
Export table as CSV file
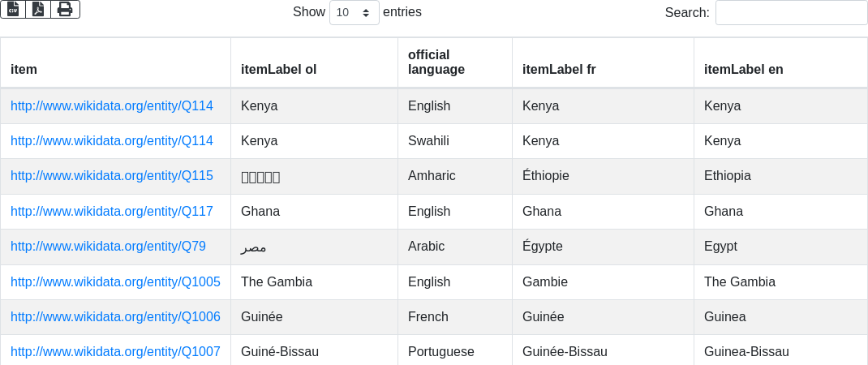pyautogui.click(x=13, y=9)
